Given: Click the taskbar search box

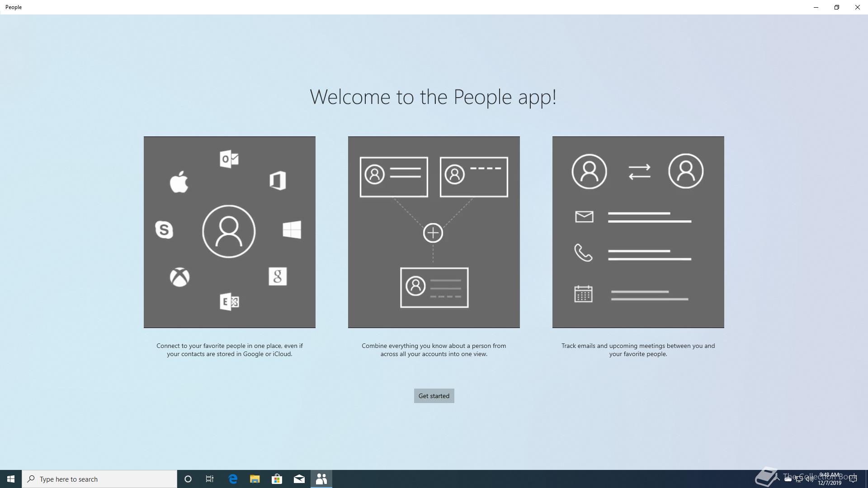Looking at the screenshot, I should pyautogui.click(x=99, y=479).
